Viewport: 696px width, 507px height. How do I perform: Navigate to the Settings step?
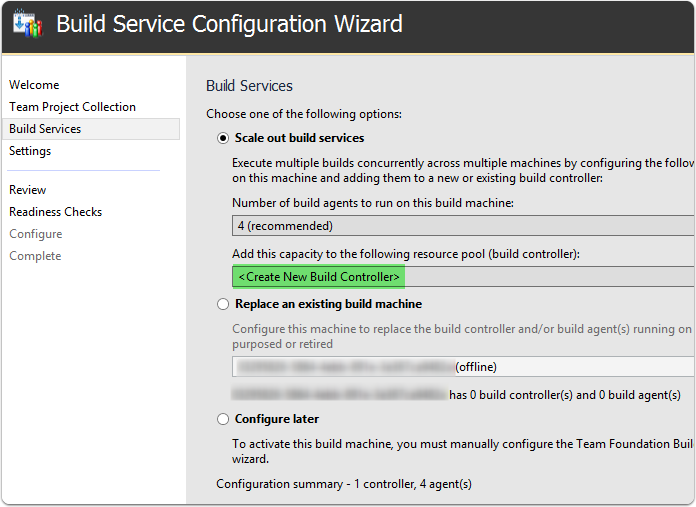[x=30, y=151]
